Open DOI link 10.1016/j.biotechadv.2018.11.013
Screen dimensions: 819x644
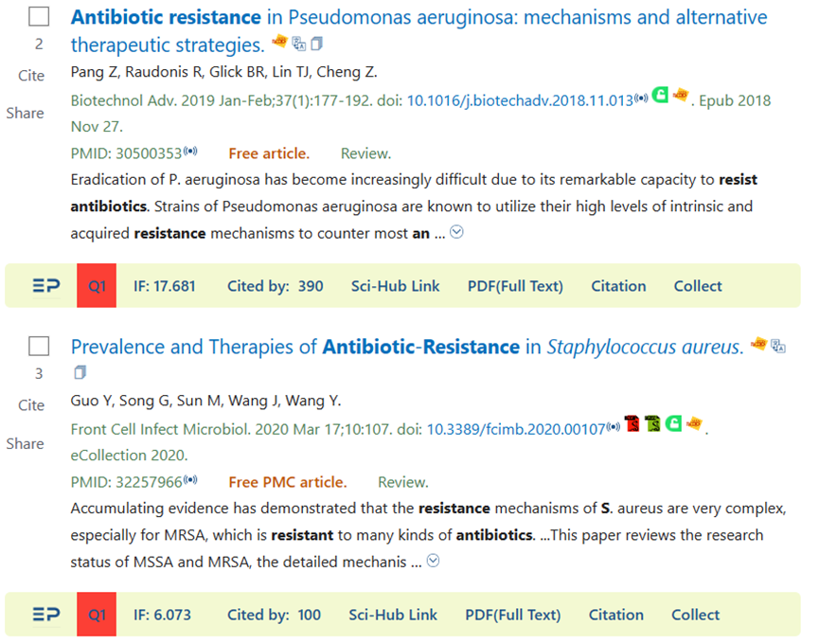(x=520, y=100)
